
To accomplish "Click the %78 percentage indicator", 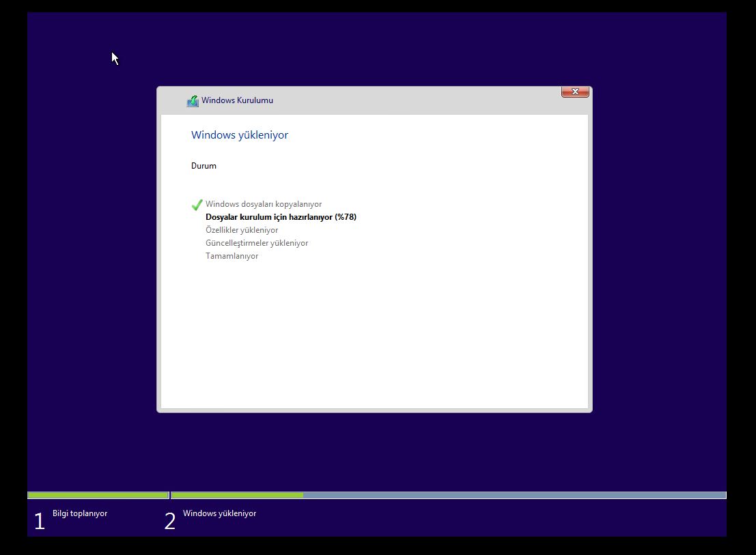I will coord(346,217).
